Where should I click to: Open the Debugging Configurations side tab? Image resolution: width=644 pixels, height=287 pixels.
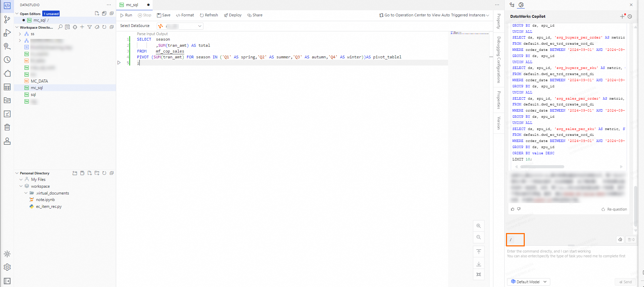(499, 60)
